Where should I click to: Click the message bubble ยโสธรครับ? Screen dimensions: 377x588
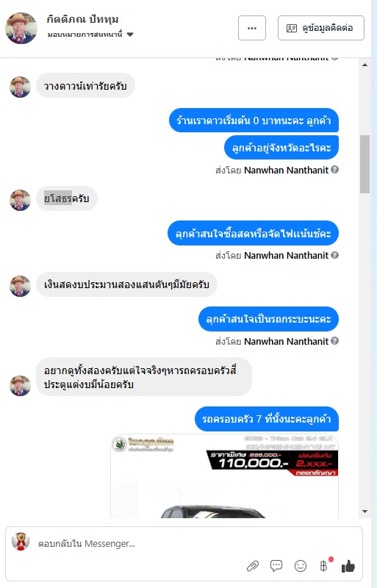tap(67, 198)
